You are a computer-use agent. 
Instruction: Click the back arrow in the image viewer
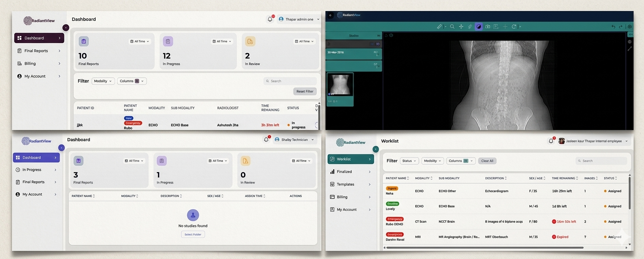(330, 15)
